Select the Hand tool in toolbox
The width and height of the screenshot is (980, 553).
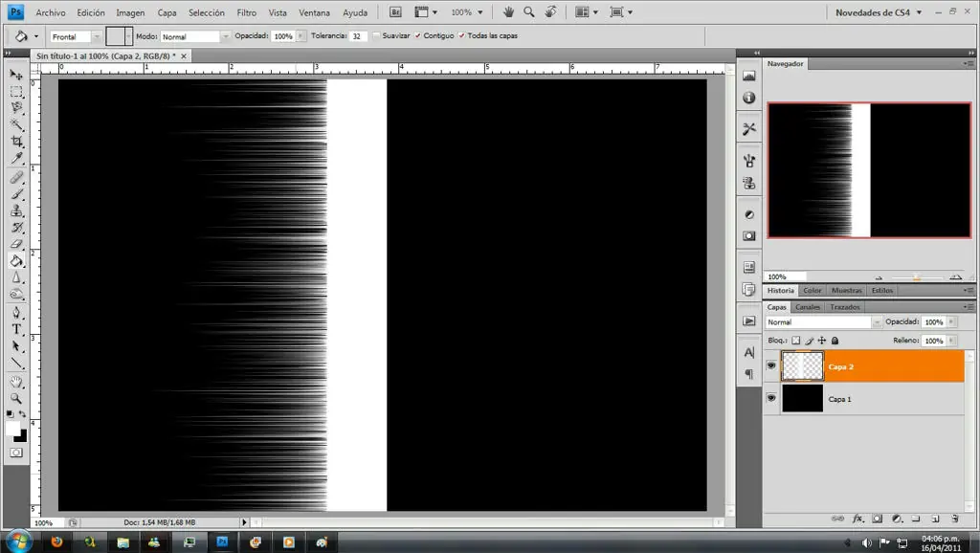16,381
